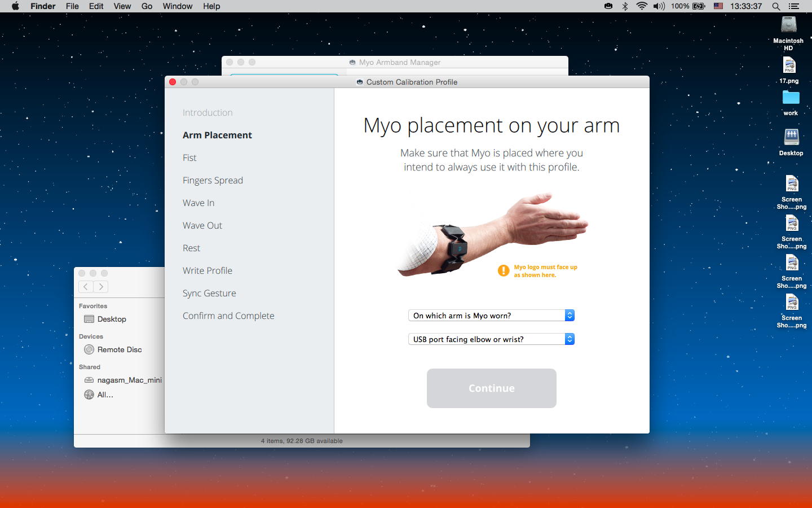Click the Myo armband arm illustration

[x=492, y=234]
